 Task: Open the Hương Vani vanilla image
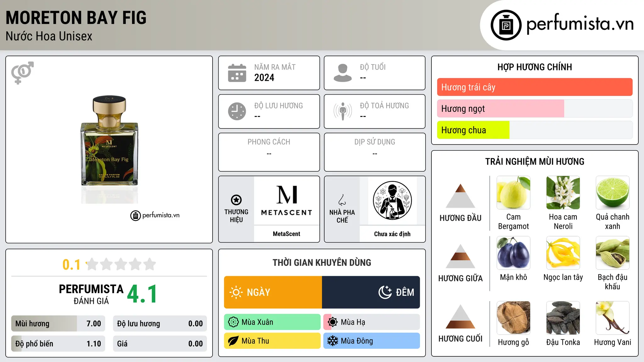pos(613,318)
